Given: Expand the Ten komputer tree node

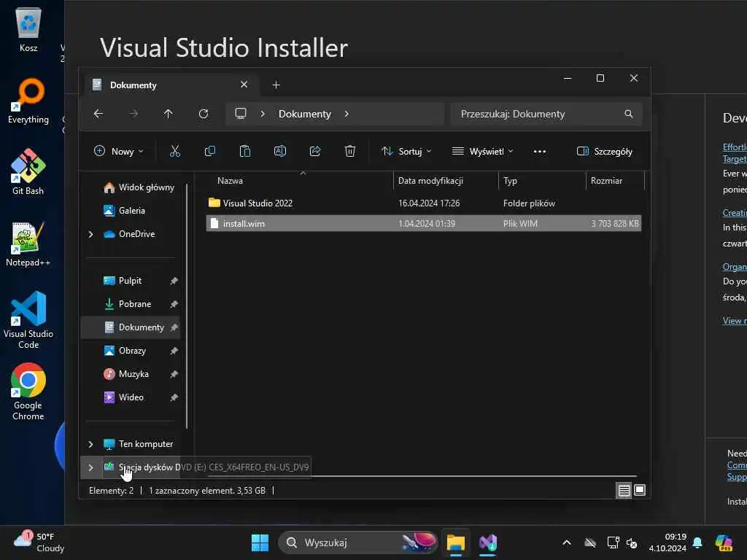Looking at the screenshot, I should (x=90, y=444).
